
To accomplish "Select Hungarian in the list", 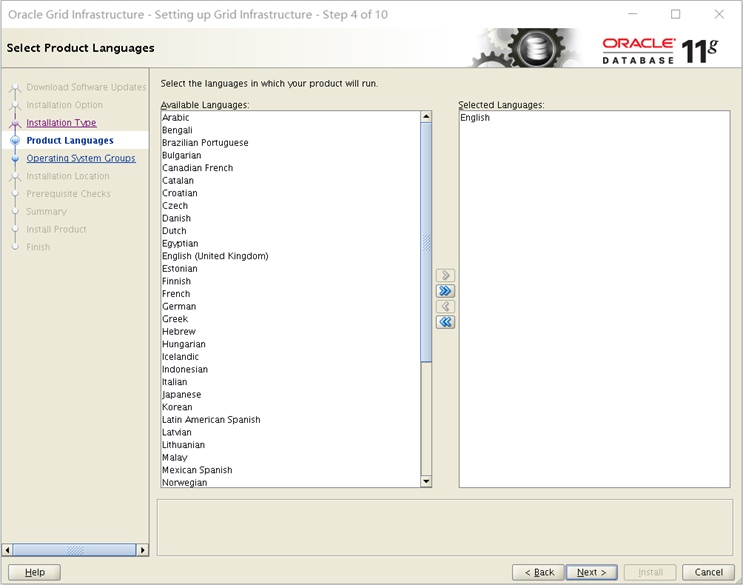I will point(290,344).
